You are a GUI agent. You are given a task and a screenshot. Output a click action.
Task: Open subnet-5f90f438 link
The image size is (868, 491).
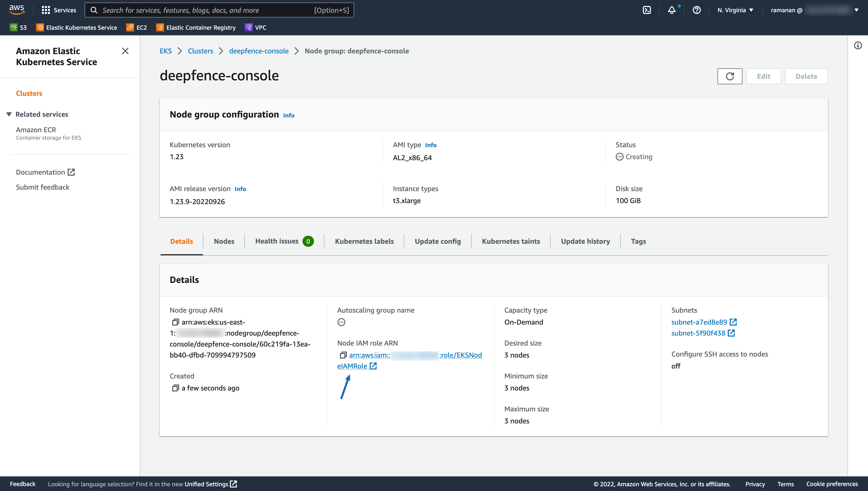pos(703,333)
